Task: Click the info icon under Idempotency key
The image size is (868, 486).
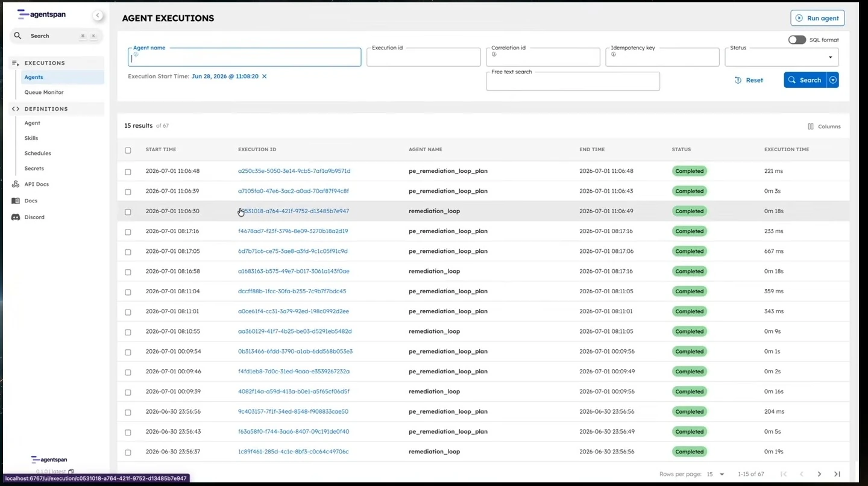Action: tap(613, 54)
